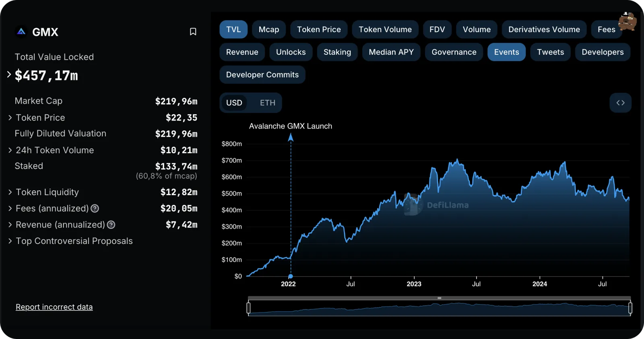Image resolution: width=644 pixels, height=339 pixels.
Task: Switch chart denomination to ETH
Action: click(x=268, y=103)
